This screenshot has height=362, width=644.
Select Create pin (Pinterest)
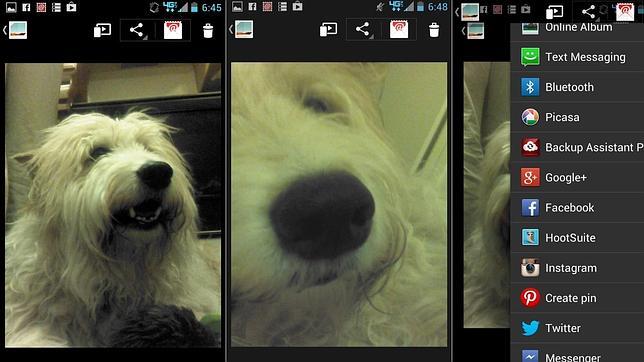point(577,298)
